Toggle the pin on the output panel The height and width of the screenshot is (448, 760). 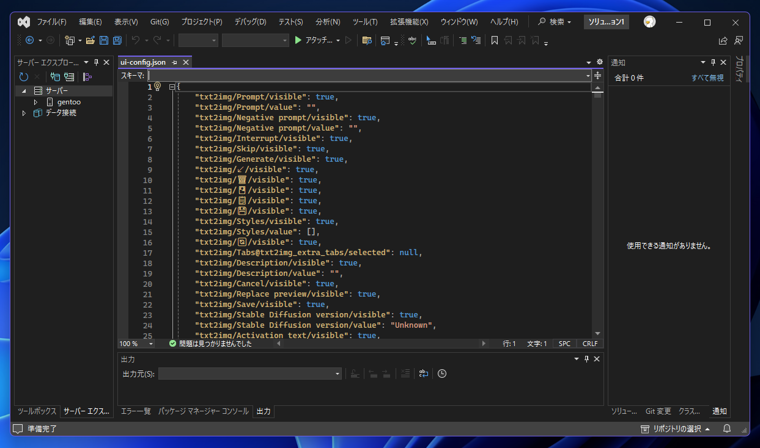(x=586, y=359)
